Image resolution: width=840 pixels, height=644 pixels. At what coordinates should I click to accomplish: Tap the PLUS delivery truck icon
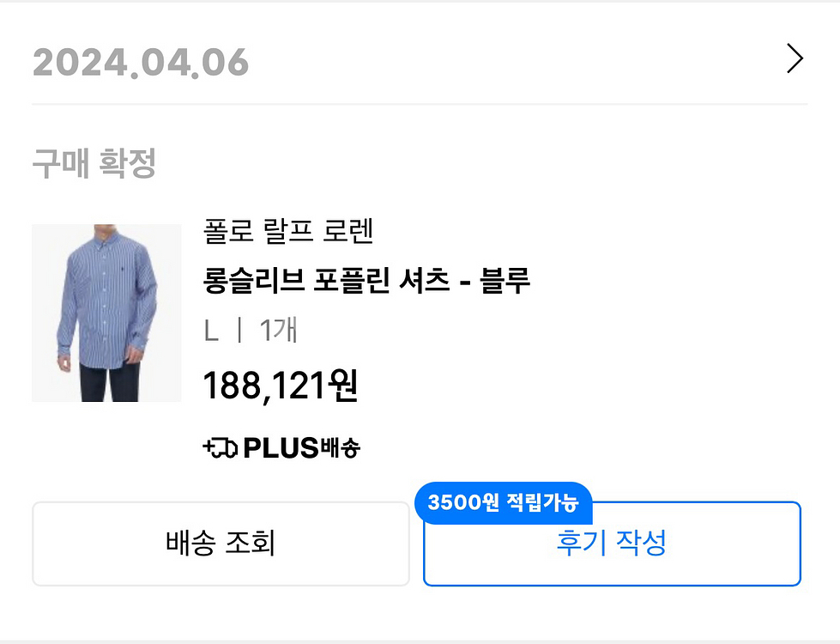coord(223,447)
